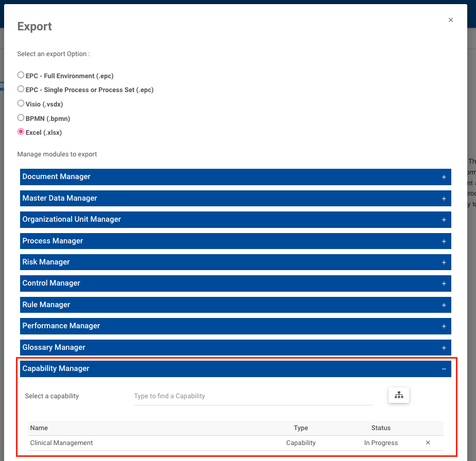Select Excel (.xlsx) export option
Viewport: 476px width, 461px height.
click(21, 132)
